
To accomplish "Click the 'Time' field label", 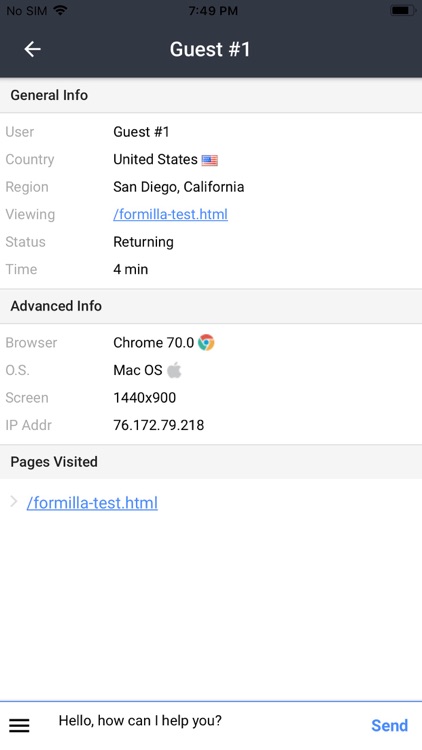I will point(21,269).
